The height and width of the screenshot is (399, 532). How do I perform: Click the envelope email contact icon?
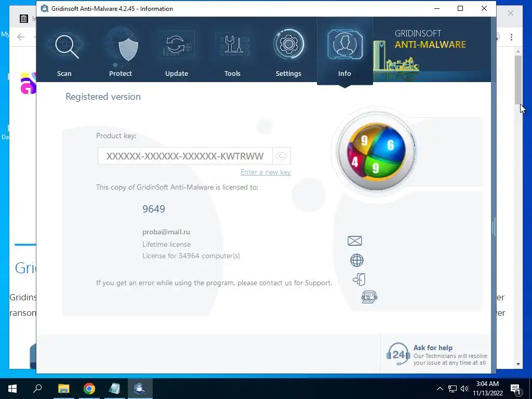tap(355, 241)
